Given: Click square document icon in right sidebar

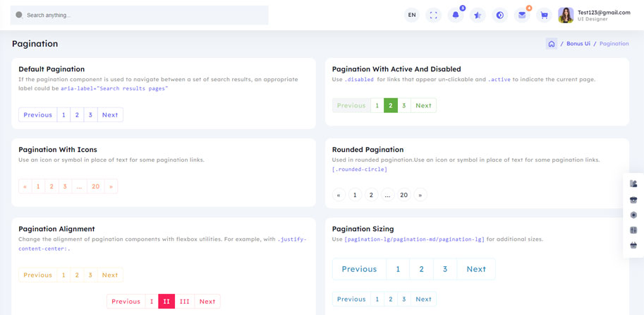Looking at the screenshot, I should [x=633, y=230].
